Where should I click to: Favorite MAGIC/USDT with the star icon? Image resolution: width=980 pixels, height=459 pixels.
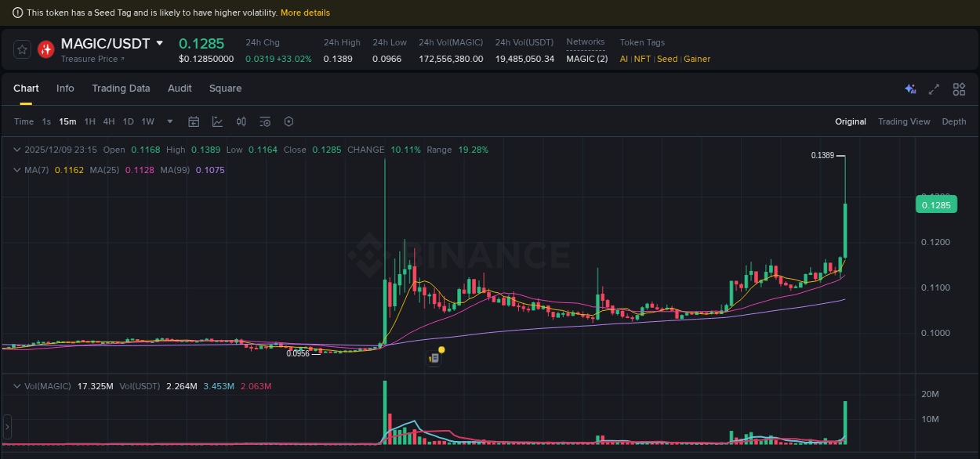tap(22, 49)
